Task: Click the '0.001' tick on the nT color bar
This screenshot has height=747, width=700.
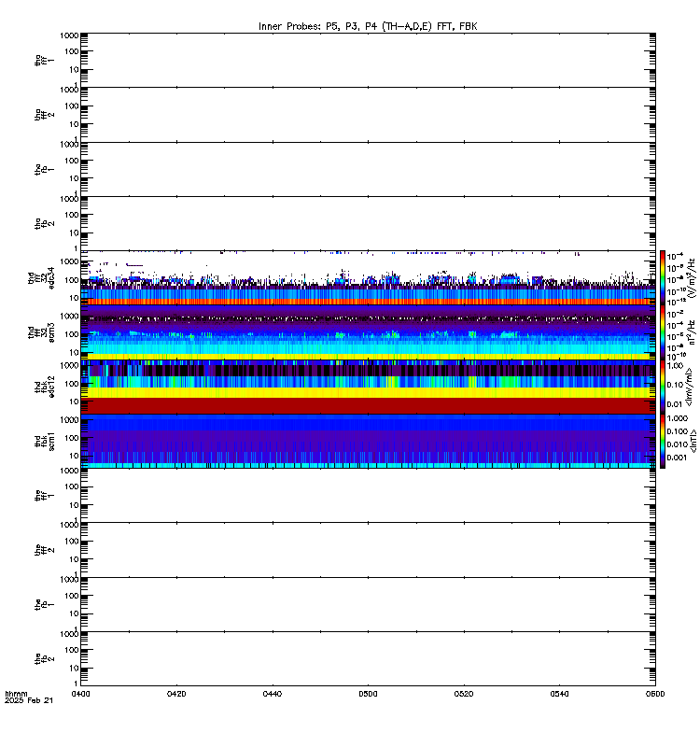Action: [678, 458]
